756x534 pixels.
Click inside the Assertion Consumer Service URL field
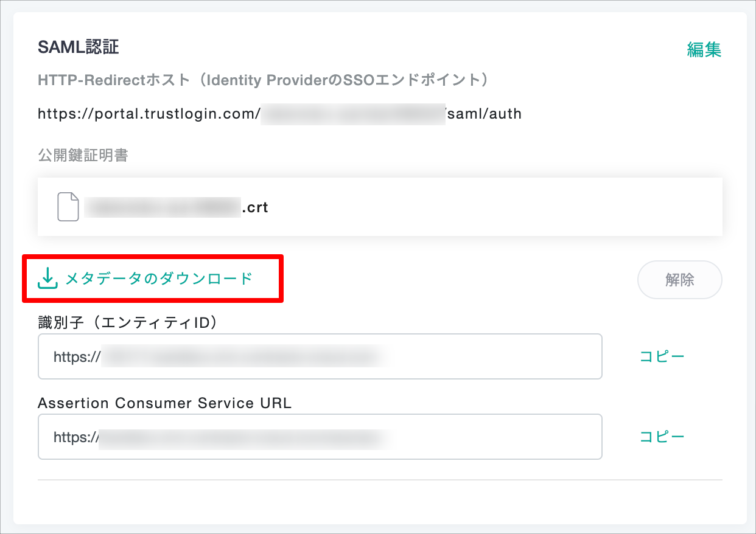pyautogui.click(x=320, y=436)
